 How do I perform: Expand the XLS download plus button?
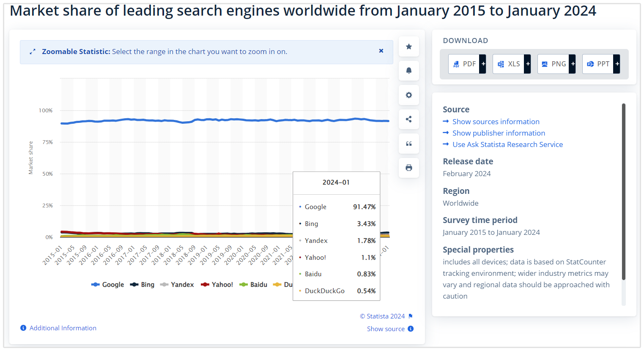[x=527, y=64]
